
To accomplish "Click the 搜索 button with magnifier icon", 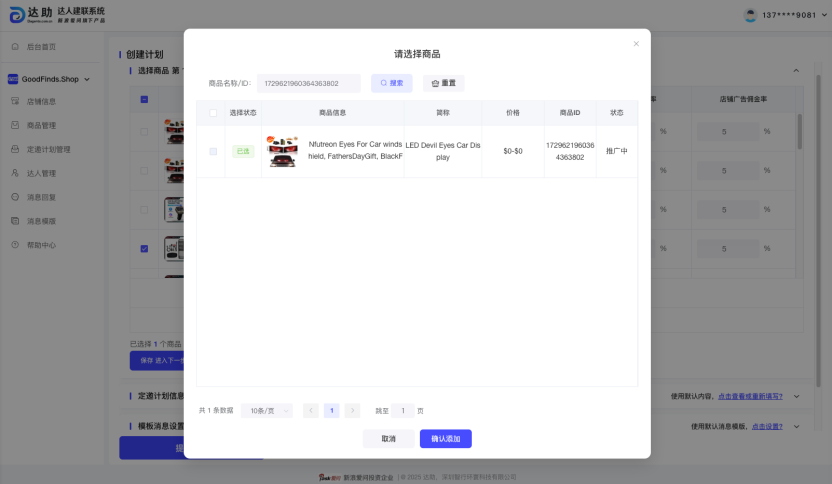I will click(x=391, y=83).
